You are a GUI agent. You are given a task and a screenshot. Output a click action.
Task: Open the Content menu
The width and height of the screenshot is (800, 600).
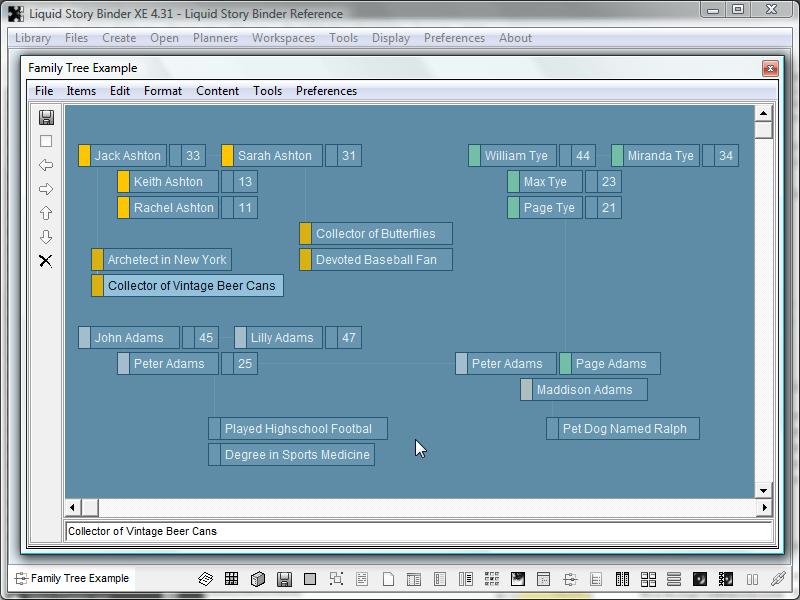click(217, 91)
